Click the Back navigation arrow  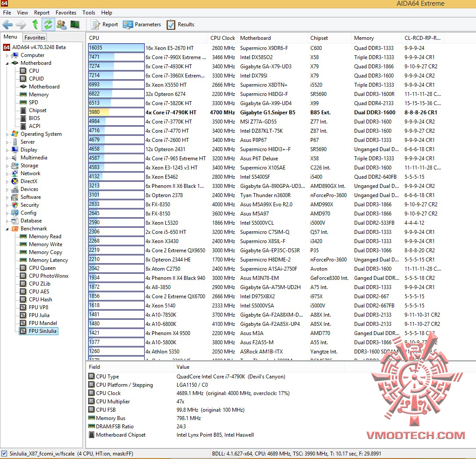pyautogui.click(x=7, y=25)
